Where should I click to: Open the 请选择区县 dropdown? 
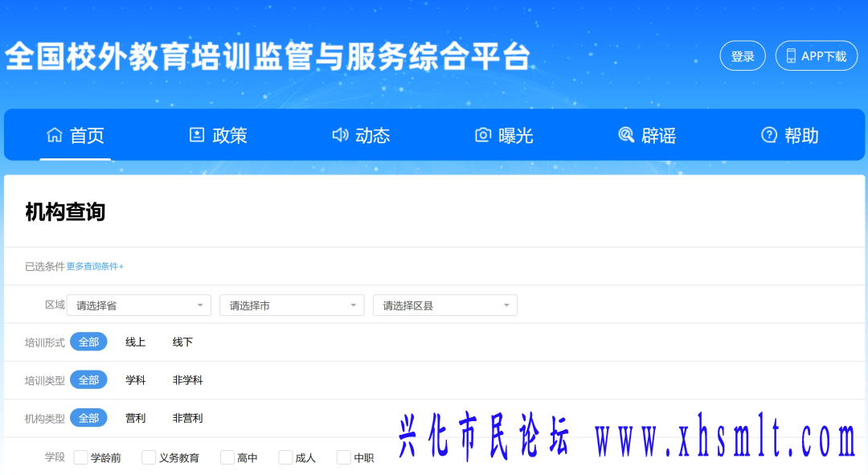(x=445, y=305)
